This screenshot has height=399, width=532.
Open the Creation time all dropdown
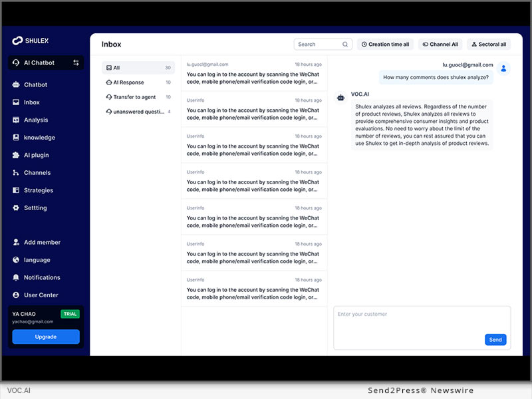(385, 45)
